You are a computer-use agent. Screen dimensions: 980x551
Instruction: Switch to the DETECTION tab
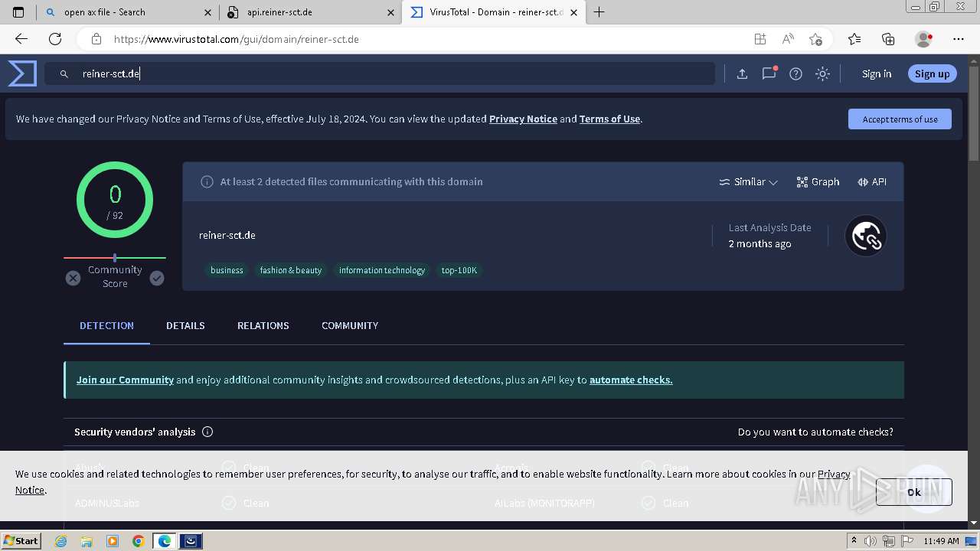[106, 326]
